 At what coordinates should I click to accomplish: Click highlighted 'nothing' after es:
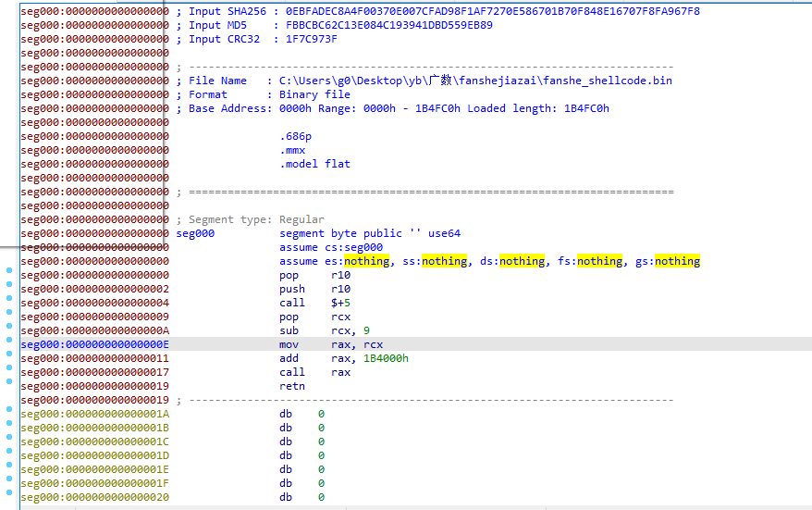coord(366,261)
